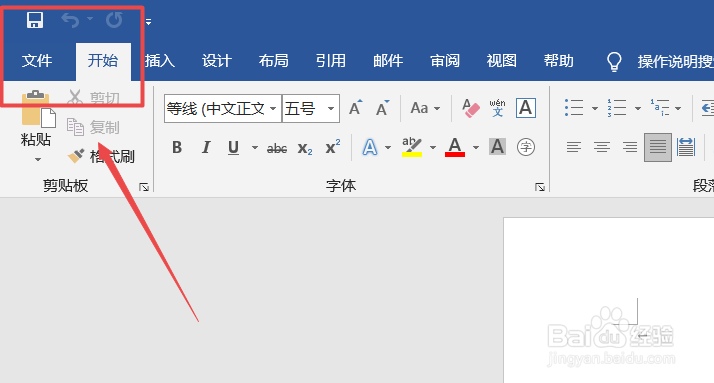Toggle Superscript x² formatting
This screenshot has width=714, height=383.
tap(333, 147)
